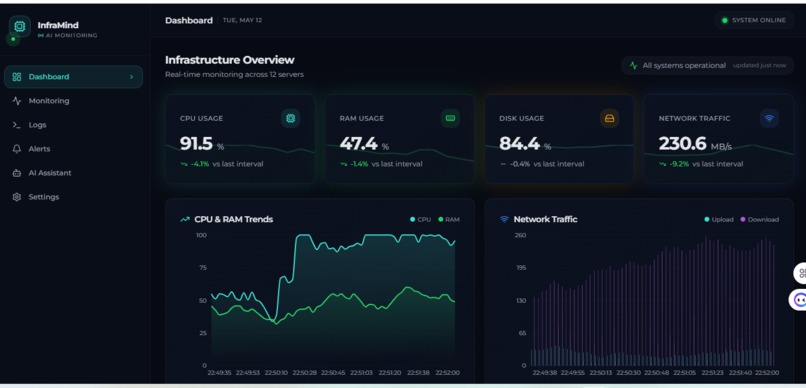Click the AI Assistant robot icon

pos(16,173)
